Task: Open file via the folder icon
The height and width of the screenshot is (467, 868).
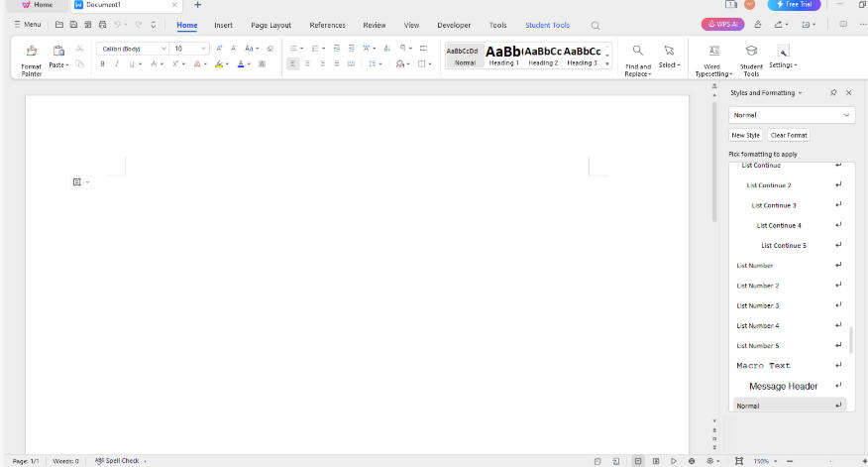Action: (59, 25)
